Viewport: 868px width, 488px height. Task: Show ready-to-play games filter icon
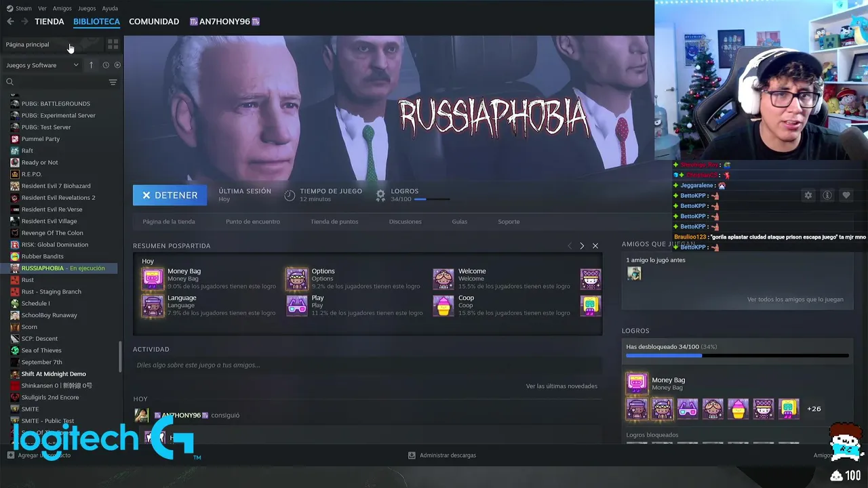pyautogui.click(x=117, y=65)
